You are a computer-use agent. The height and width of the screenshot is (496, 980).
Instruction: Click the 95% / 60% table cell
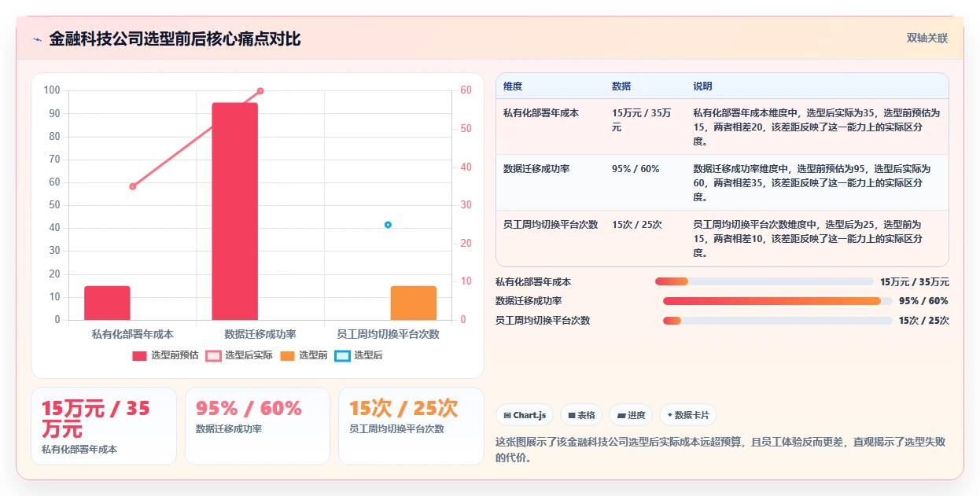coord(636,169)
